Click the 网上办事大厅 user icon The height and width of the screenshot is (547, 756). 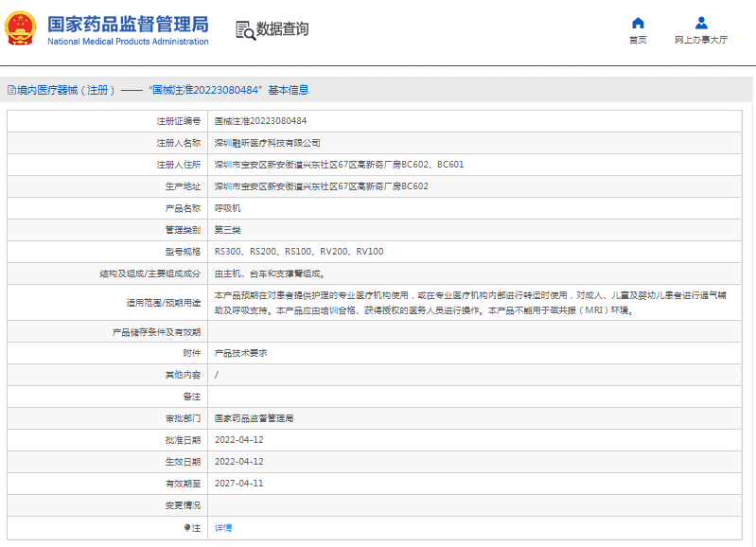[701, 23]
